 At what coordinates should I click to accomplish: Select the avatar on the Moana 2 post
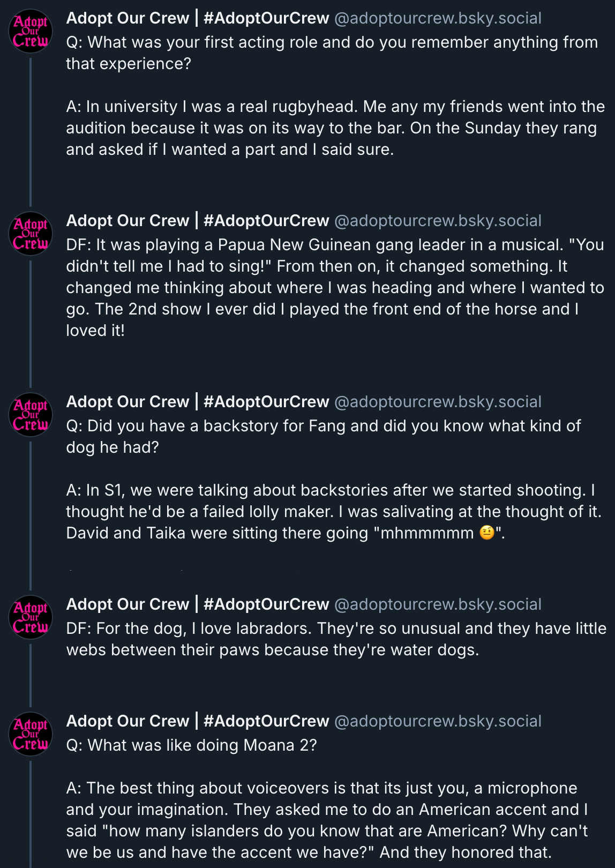tap(31, 734)
